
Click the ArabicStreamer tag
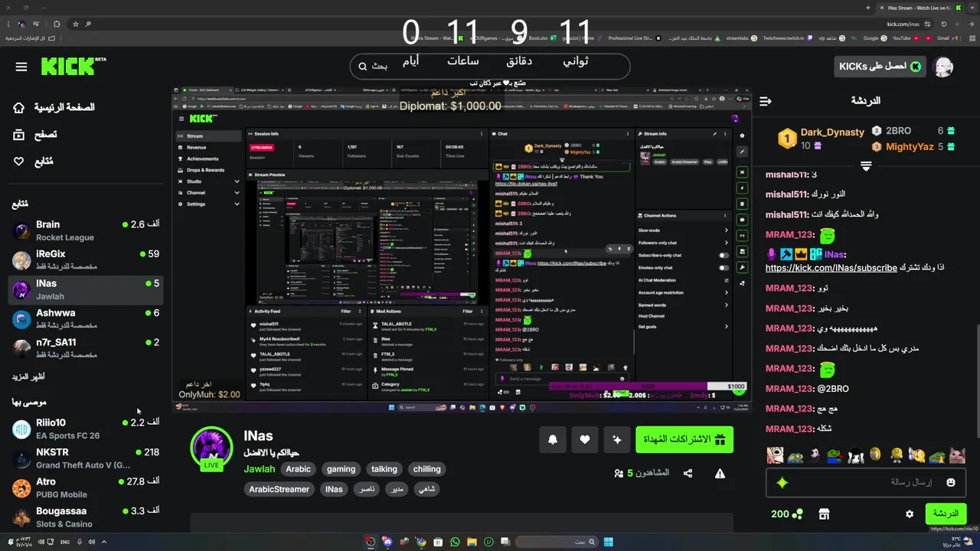pos(279,489)
